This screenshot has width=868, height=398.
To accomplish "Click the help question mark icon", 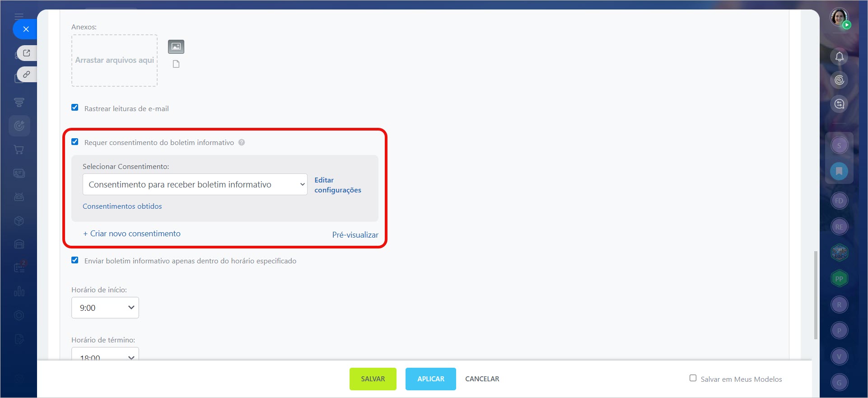I will (x=242, y=142).
